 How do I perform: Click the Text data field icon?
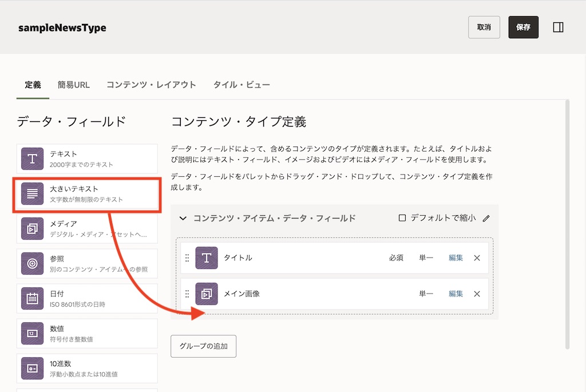33,159
